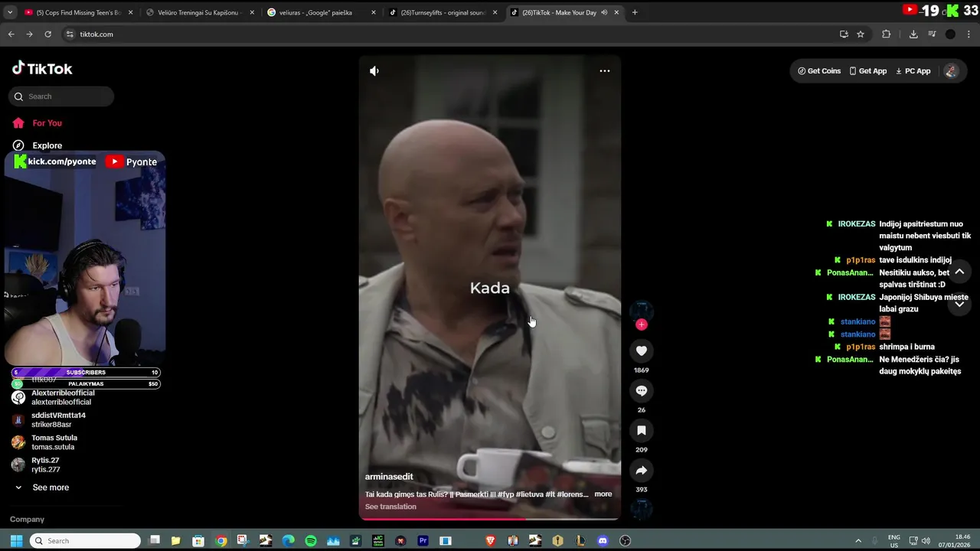The image size is (980, 551).
Task: Follow creator with the red plus badge
Action: click(x=642, y=324)
